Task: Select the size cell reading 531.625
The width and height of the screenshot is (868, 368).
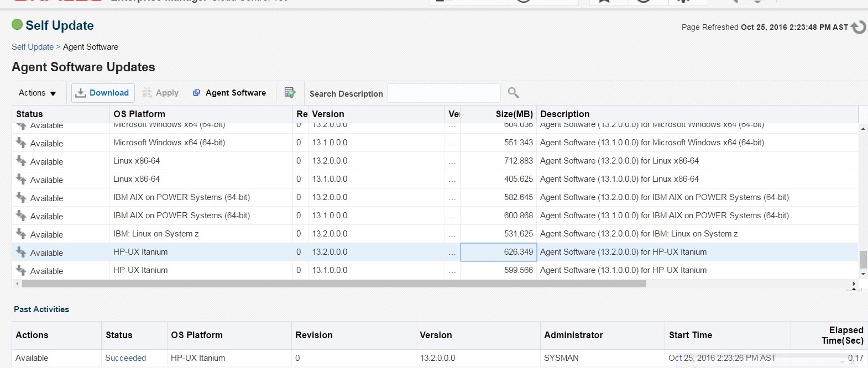Action: tap(498, 234)
